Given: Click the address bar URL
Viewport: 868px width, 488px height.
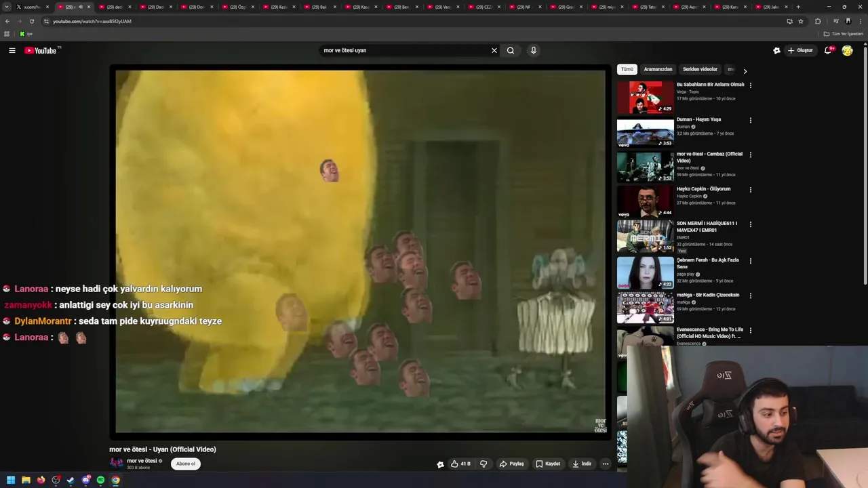Looking at the screenshot, I should click(92, 21).
